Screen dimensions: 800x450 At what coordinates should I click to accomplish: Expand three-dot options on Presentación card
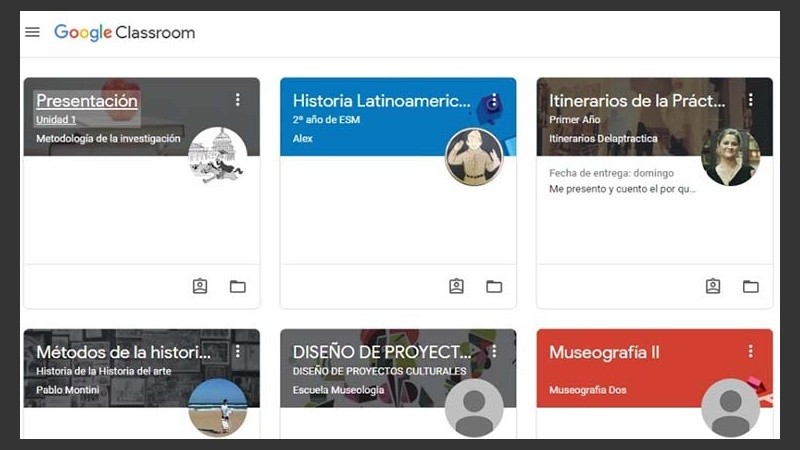(x=237, y=100)
